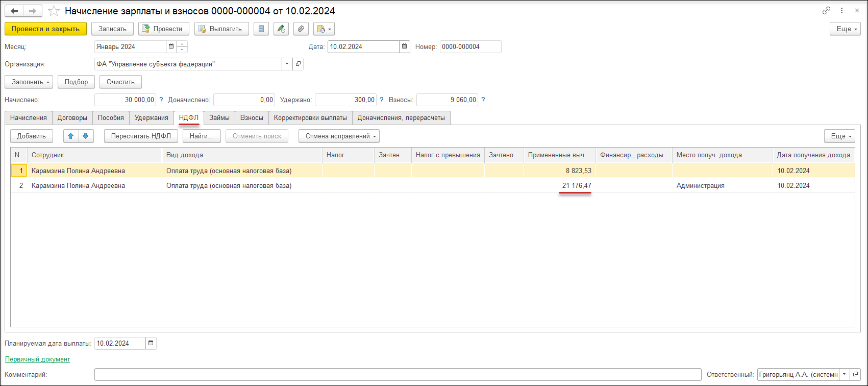Viewport: 868px width, 386px height.
Task: Decrease the month with the down stepper
Action: point(182,50)
